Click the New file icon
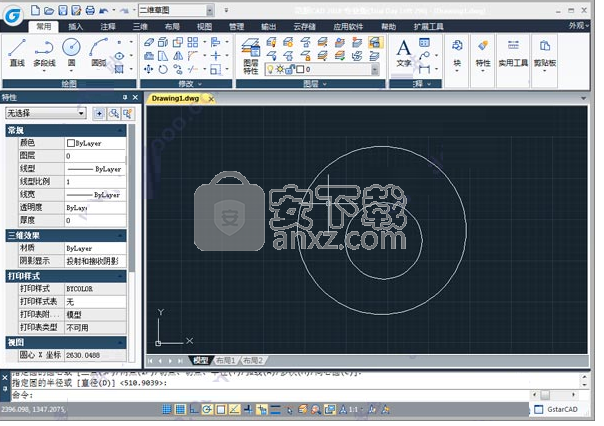 tap(35, 10)
